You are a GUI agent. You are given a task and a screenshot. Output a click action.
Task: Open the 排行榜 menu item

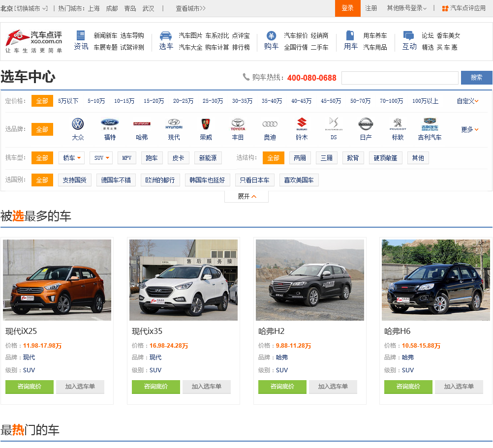coord(241,47)
